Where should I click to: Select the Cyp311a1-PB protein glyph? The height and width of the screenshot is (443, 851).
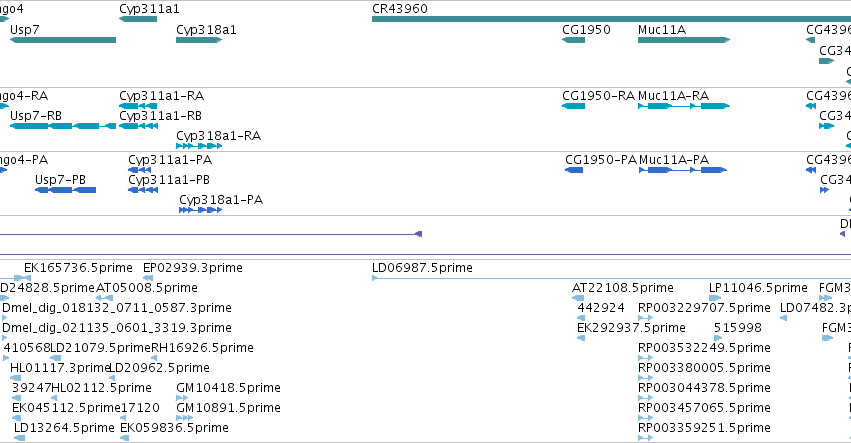pyautogui.click(x=143, y=190)
